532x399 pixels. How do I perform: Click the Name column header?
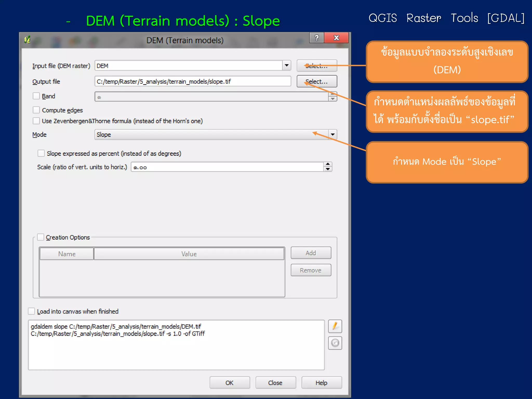67,254
